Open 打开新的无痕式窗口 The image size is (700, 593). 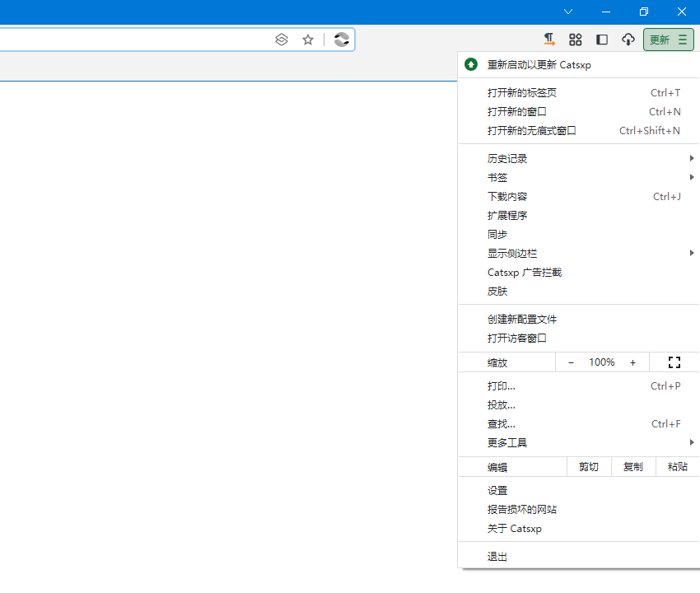click(x=579, y=131)
